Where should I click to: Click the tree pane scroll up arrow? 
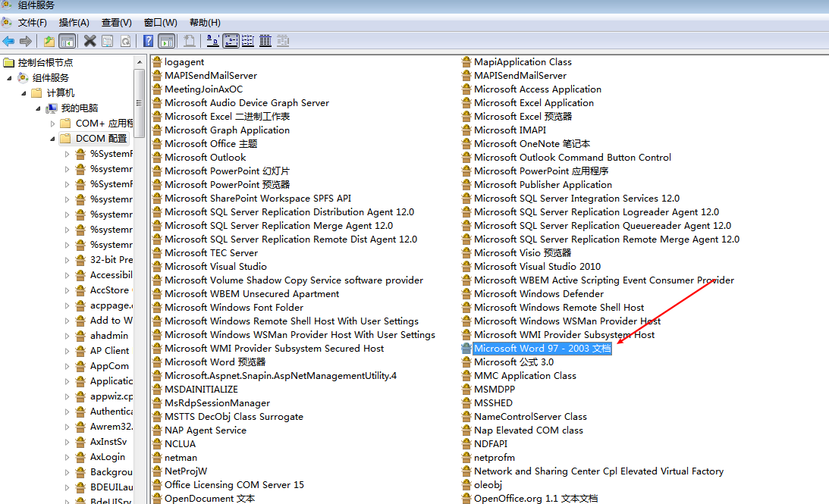click(140, 61)
